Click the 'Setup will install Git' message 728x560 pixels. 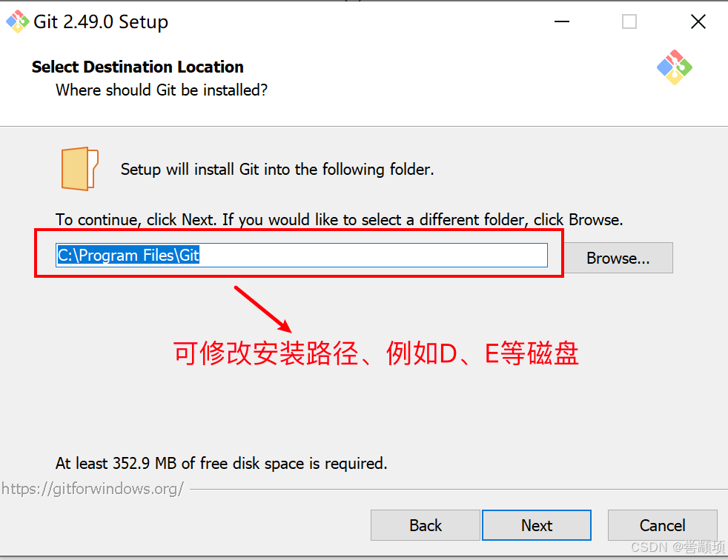pos(277,170)
